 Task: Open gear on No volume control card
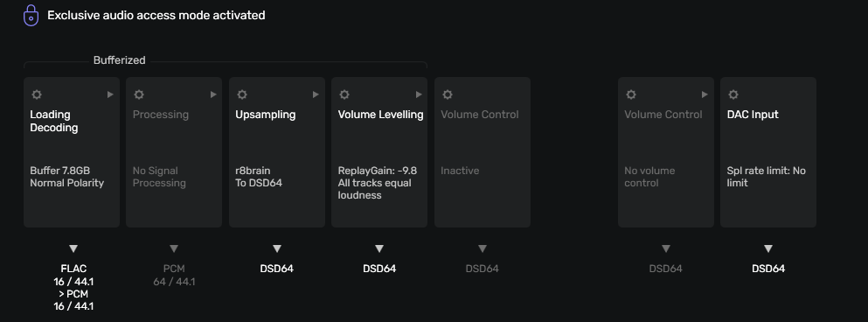click(x=631, y=94)
